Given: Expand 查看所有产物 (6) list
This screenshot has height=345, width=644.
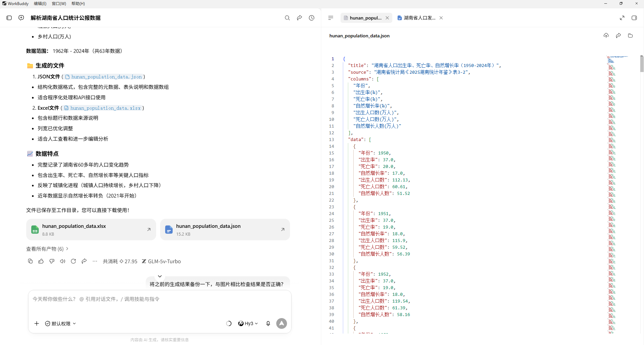Looking at the screenshot, I should point(47,249).
